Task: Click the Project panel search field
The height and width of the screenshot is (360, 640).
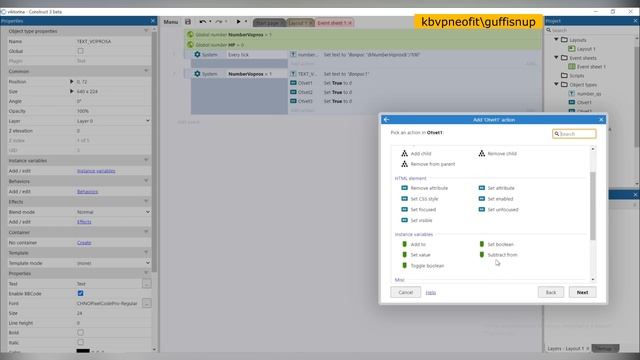Action: click(x=591, y=30)
